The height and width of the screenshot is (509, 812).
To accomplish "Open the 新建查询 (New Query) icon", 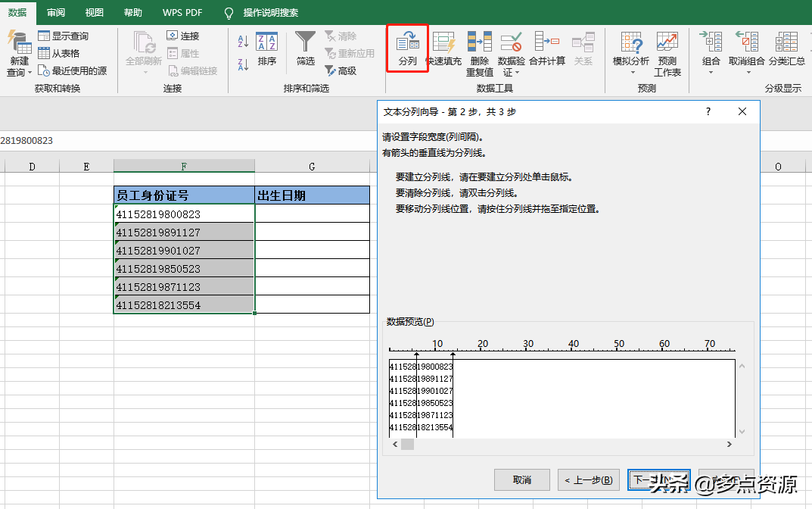I will pos(19,43).
